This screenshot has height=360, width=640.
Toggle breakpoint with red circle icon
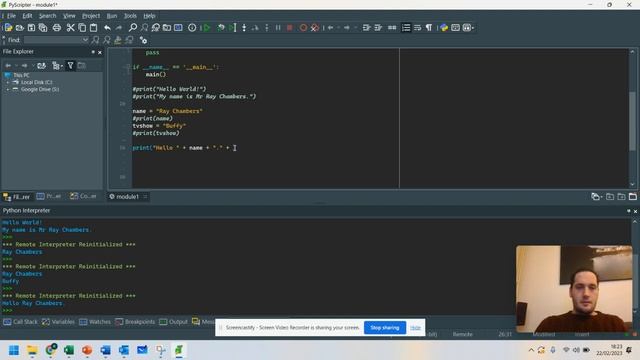click(303, 28)
